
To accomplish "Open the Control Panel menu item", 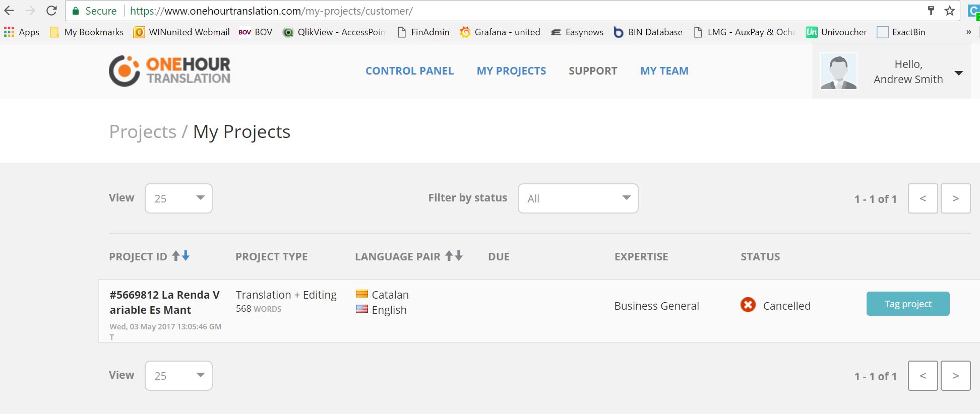I will [409, 71].
